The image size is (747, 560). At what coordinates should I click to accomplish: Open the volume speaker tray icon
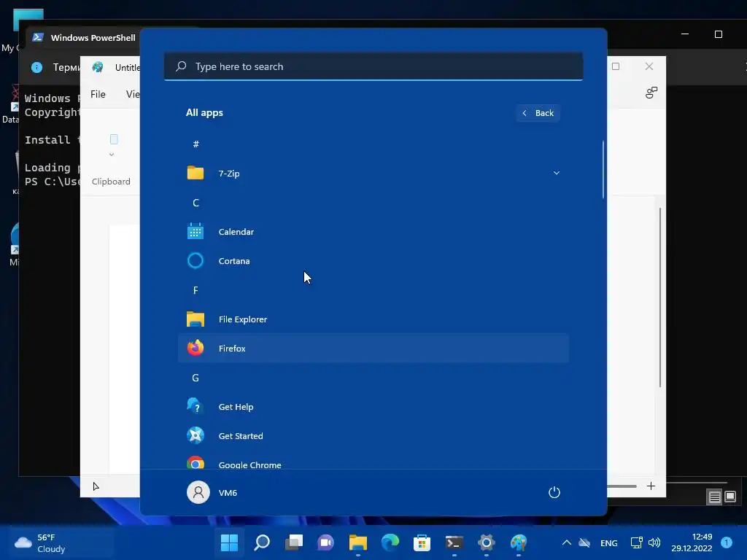(x=654, y=542)
